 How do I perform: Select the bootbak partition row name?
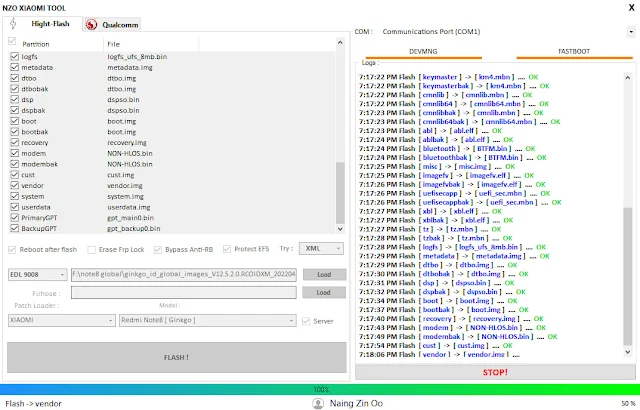coord(35,132)
